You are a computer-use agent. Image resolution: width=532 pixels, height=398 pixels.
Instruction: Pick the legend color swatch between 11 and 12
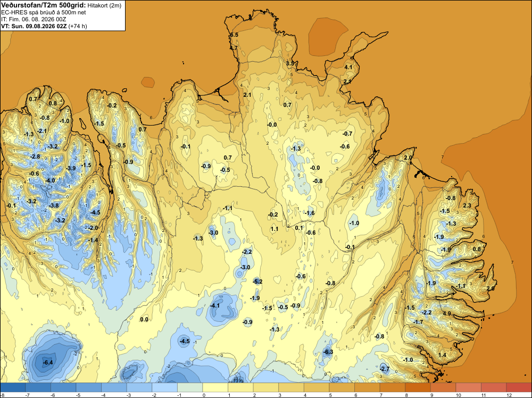[x=494, y=387]
